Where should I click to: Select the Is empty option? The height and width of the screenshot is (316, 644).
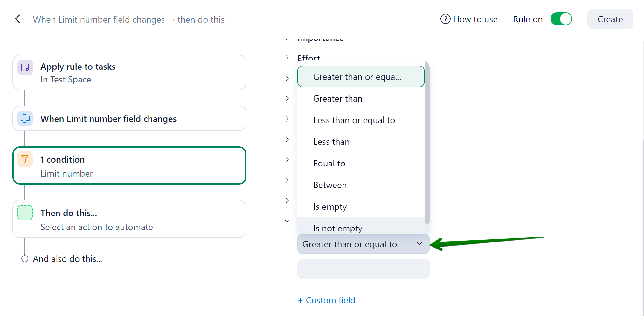pyautogui.click(x=330, y=207)
